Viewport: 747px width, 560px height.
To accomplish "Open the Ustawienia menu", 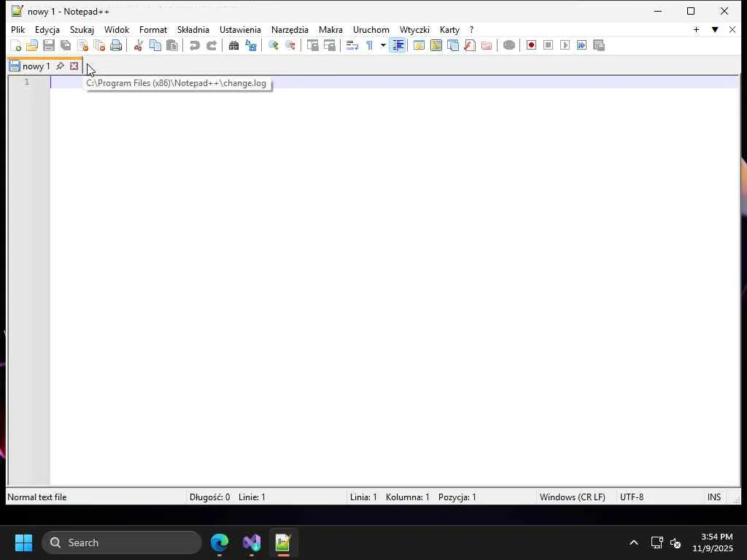I will point(240,29).
